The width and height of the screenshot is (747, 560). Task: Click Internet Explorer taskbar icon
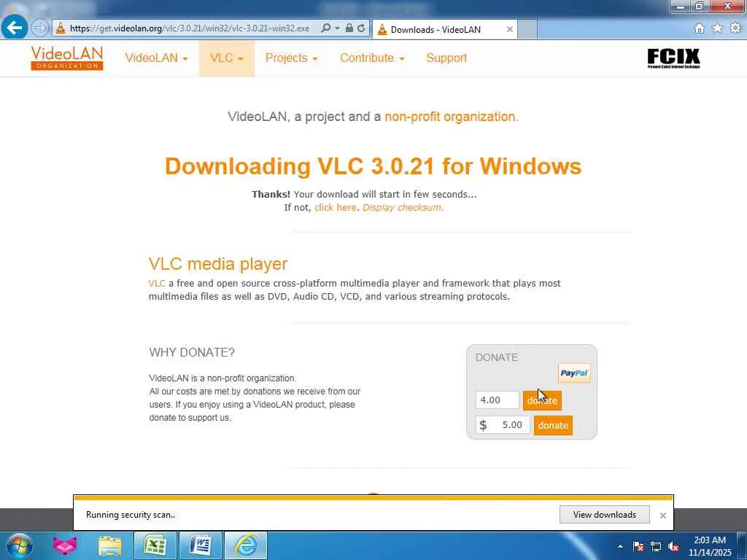point(246,545)
